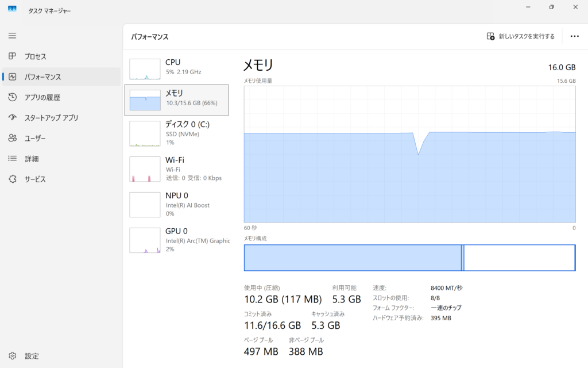
Task: Click the スタートアップ アプリ gauge icon
Action: [x=13, y=117]
